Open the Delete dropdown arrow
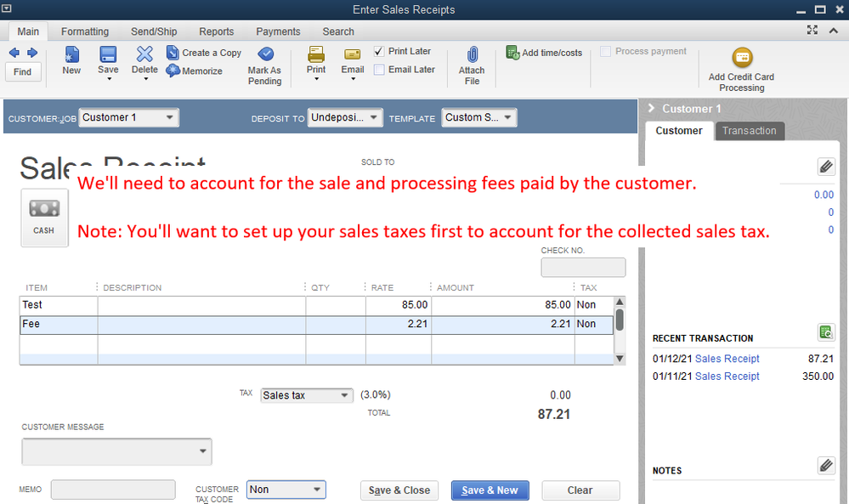 click(145, 79)
